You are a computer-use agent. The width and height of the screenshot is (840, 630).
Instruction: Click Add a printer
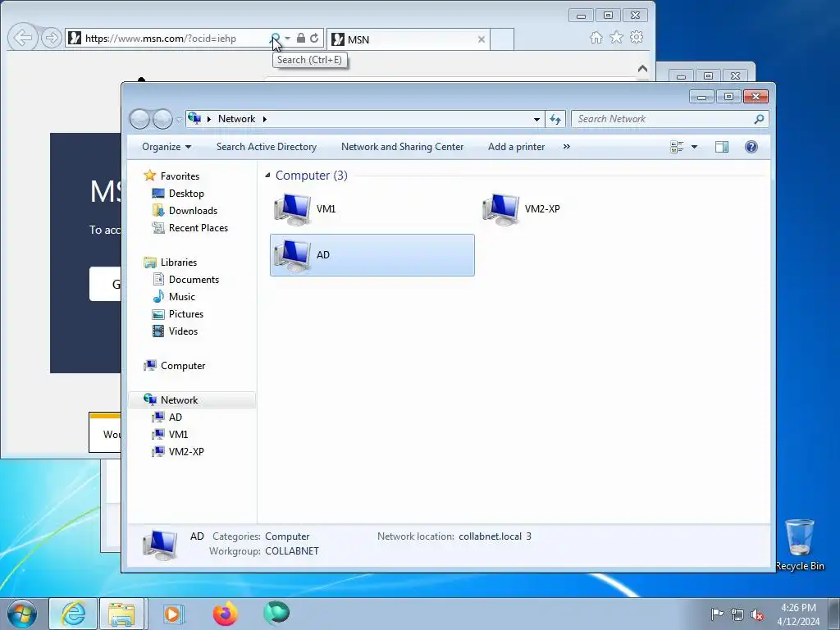click(516, 147)
